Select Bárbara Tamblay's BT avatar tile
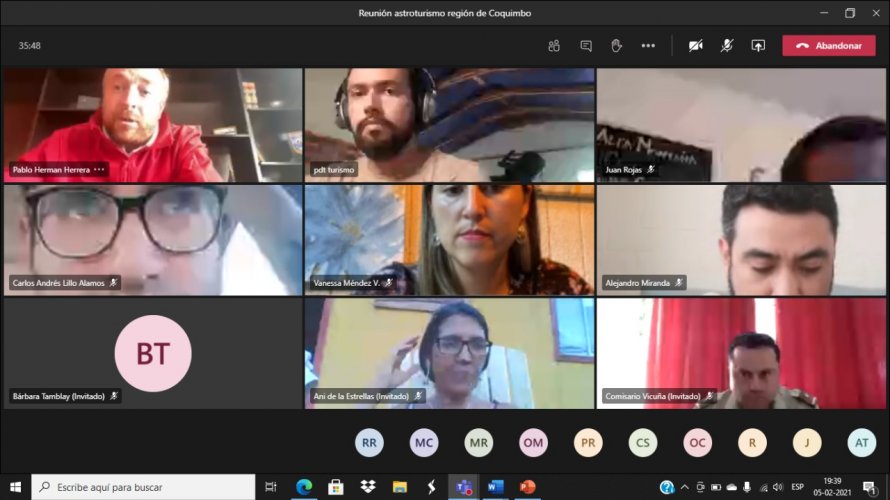This screenshot has height=500, width=890. (x=152, y=353)
